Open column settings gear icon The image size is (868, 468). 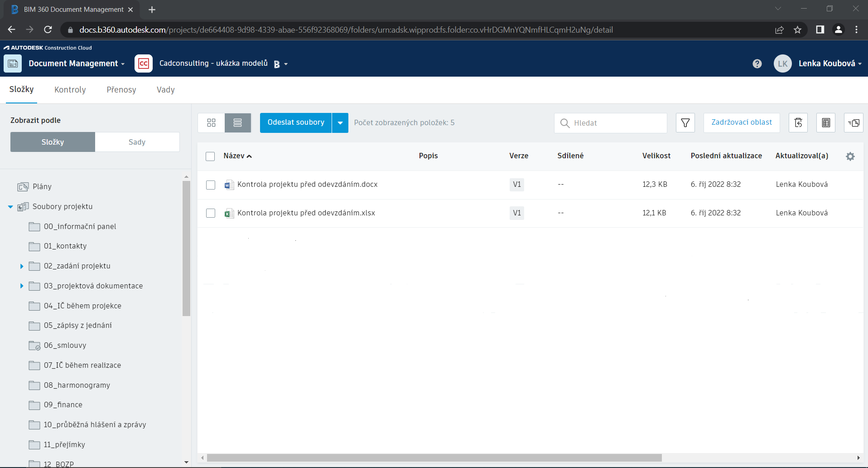(x=850, y=156)
